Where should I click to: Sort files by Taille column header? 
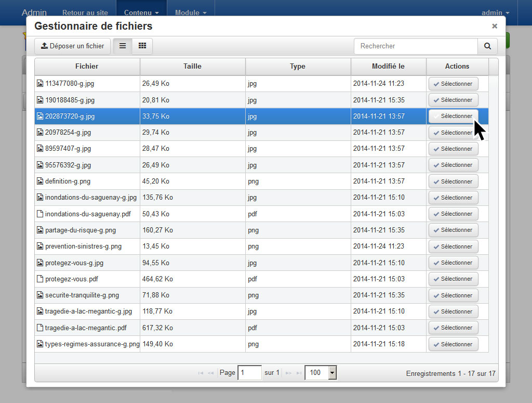click(x=192, y=67)
